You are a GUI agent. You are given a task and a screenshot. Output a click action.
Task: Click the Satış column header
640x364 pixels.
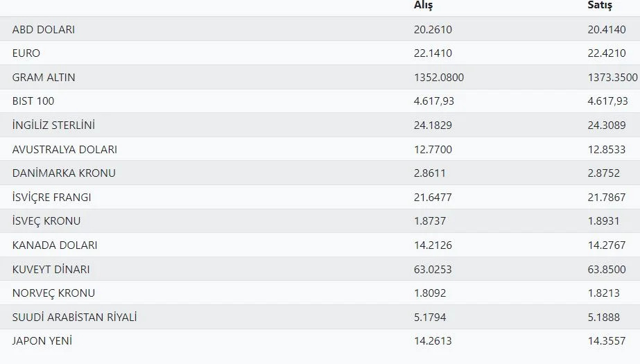click(x=600, y=6)
